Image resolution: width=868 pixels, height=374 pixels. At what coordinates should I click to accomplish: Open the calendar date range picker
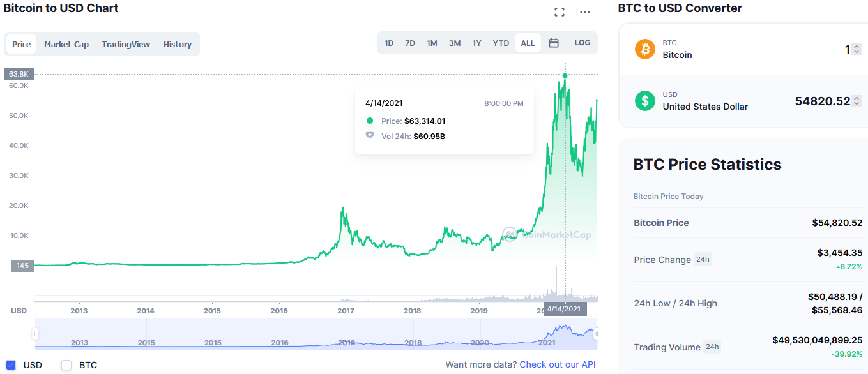[x=554, y=43]
